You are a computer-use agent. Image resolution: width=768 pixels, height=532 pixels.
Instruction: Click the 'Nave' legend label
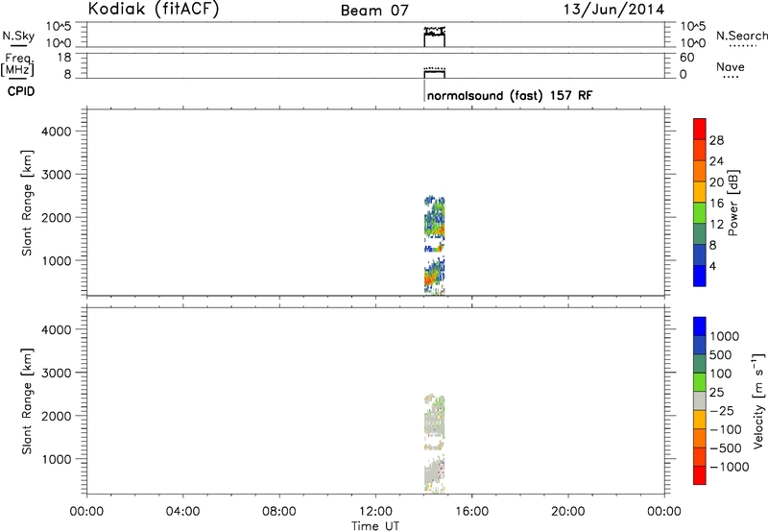(x=731, y=67)
